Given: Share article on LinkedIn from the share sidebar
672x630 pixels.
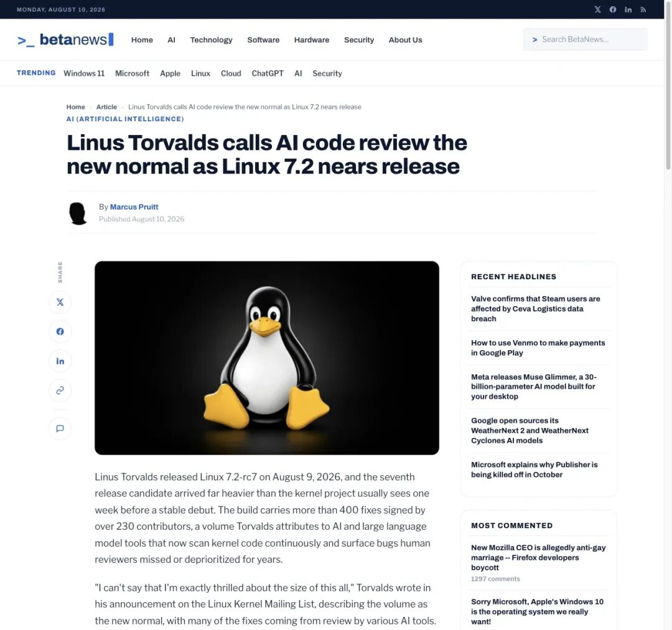Looking at the screenshot, I should [x=60, y=361].
